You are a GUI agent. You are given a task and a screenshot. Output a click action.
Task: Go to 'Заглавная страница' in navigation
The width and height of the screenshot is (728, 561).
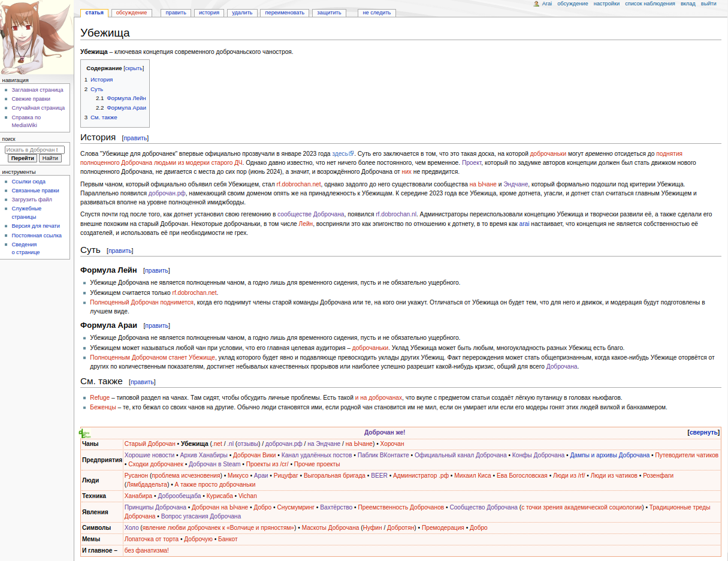tap(37, 90)
